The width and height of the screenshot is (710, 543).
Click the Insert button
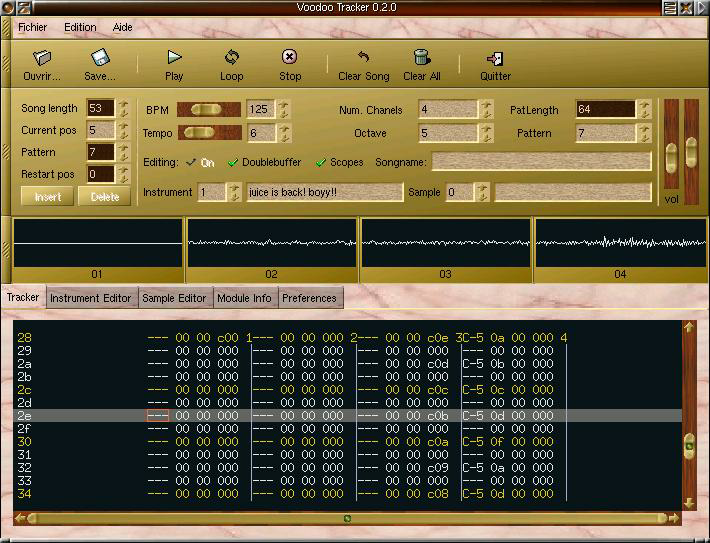click(x=48, y=197)
